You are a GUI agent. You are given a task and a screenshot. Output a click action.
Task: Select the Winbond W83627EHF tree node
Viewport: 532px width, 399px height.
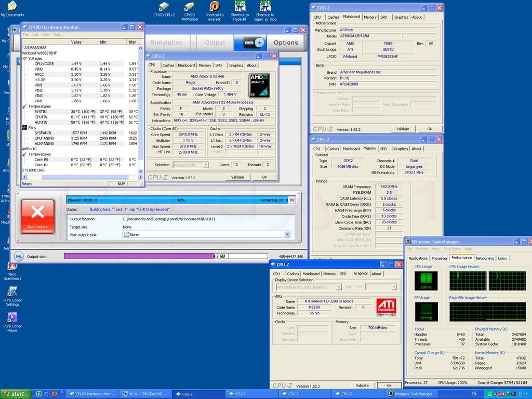[x=39, y=53]
